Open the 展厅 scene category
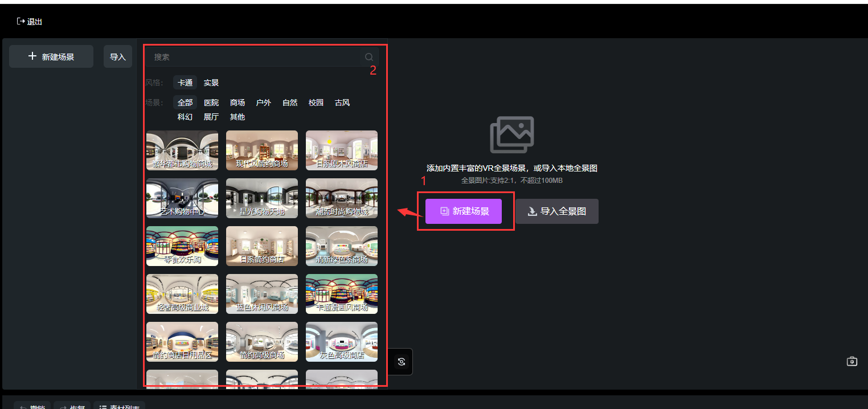The width and height of the screenshot is (868, 409). click(x=211, y=117)
